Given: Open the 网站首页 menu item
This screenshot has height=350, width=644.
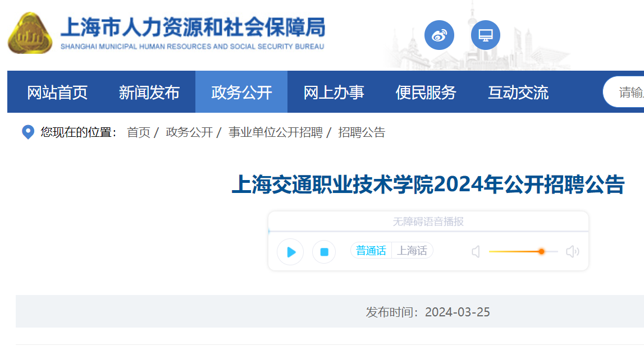Looking at the screenshot, I should [x=57, y=93].
